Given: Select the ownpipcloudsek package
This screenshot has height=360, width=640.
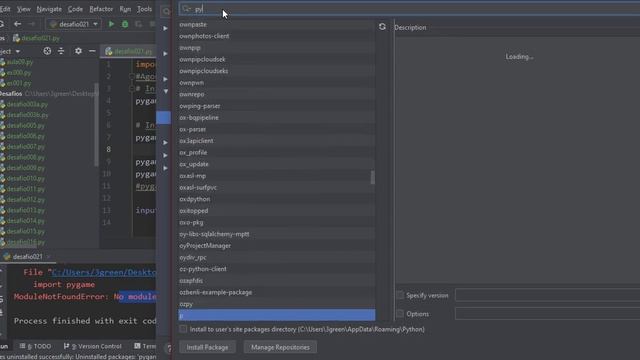Looking at the screenshot, I should point(276,59).
